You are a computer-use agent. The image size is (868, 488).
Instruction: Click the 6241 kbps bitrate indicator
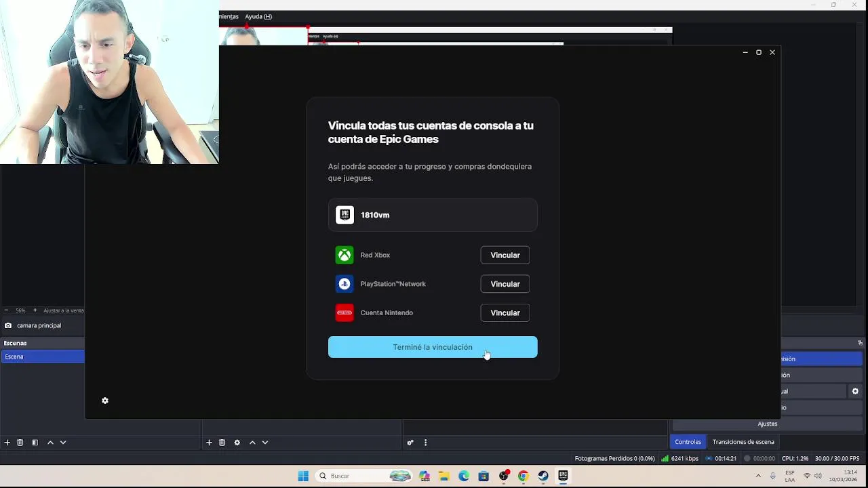[x=680, y=459]
